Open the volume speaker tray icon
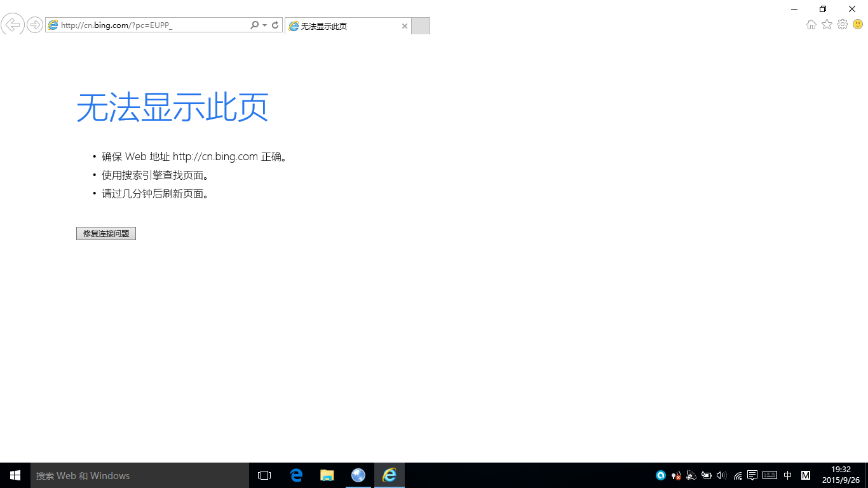The width and height of the screenshot is (868, 488). 721,475
